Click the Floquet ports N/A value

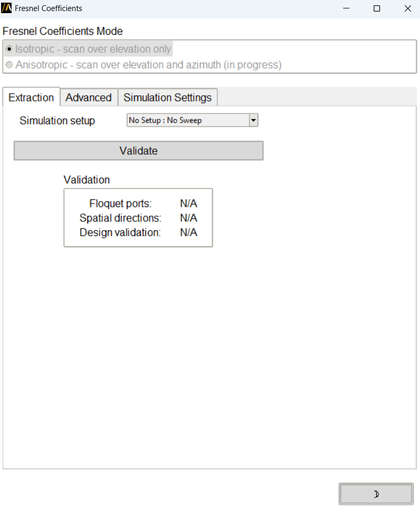tap(188, 204)
